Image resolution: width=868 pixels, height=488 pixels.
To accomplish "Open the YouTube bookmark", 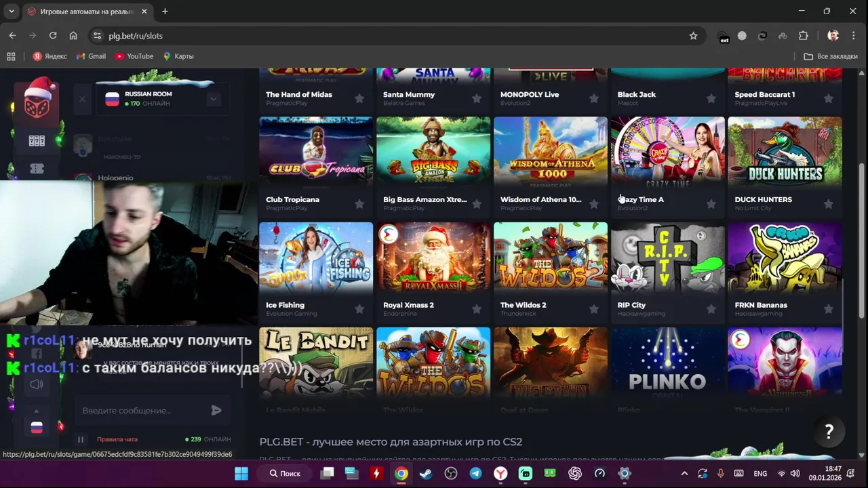I will pyautogui.click(x=134, y=56).
